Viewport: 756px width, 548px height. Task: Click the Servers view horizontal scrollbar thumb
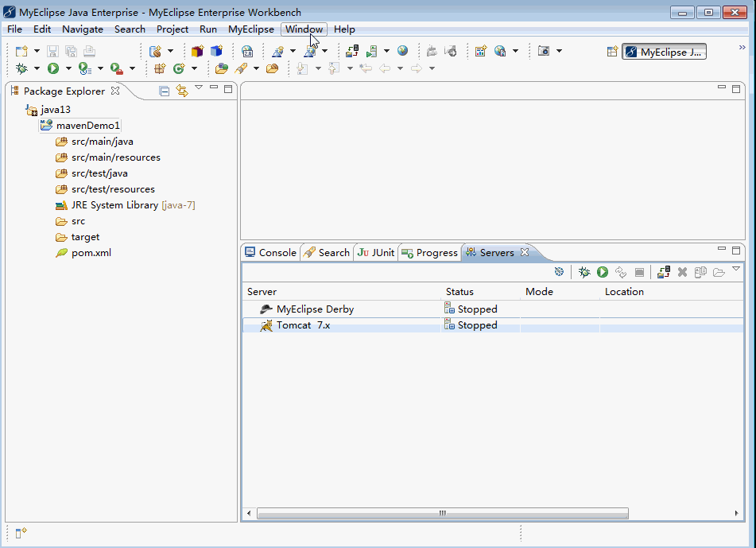[443, 513]
